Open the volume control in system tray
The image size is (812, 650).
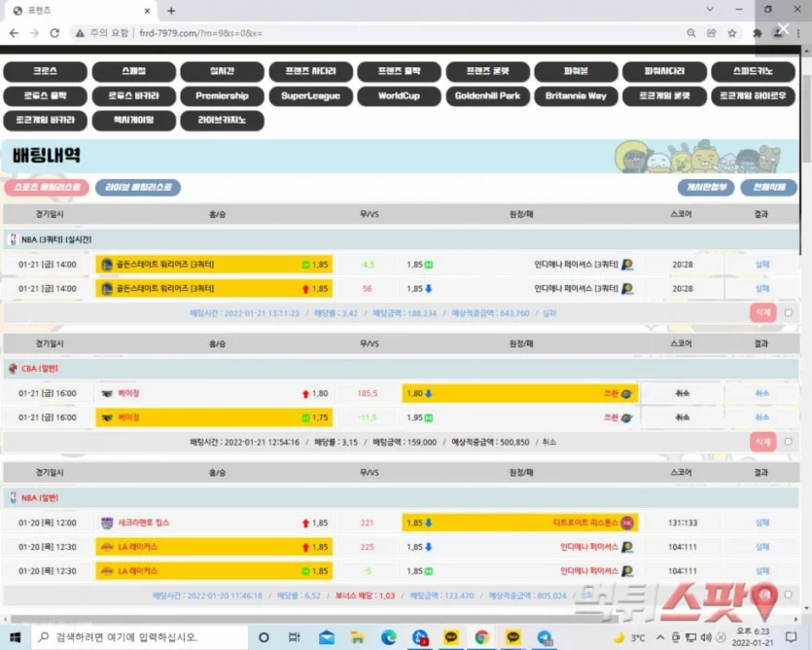click(x=705, y=637)
